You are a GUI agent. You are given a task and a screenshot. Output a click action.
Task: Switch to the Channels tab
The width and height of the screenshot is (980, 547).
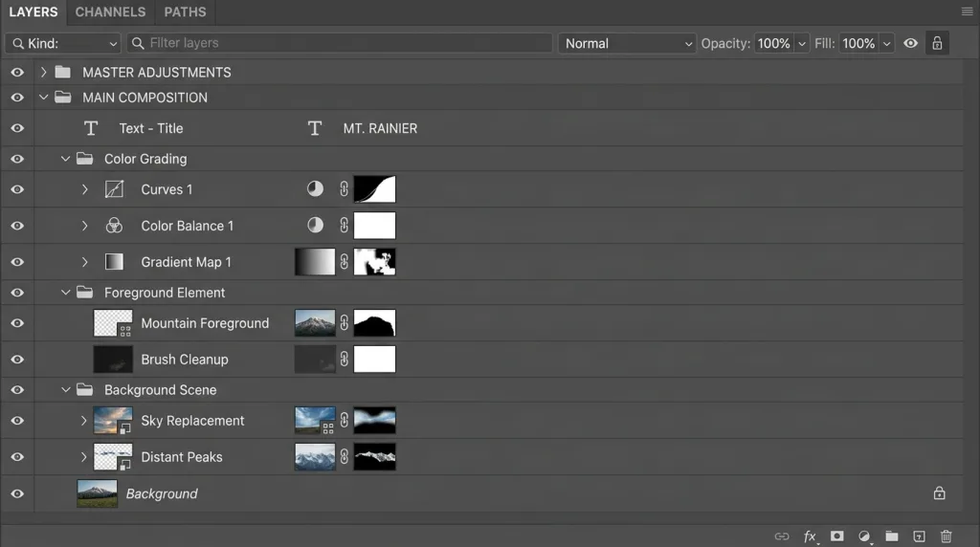pos(110,11)
